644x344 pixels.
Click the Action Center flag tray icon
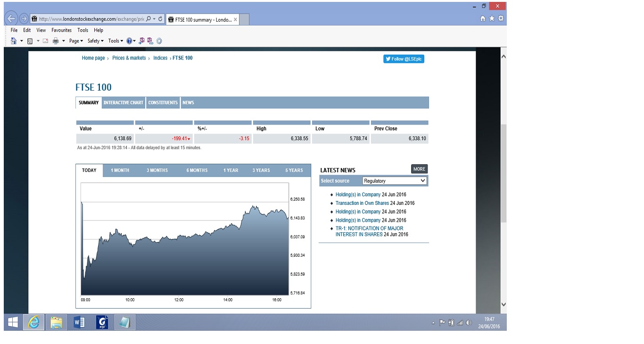pyautogui.click(x=442, y=323)
